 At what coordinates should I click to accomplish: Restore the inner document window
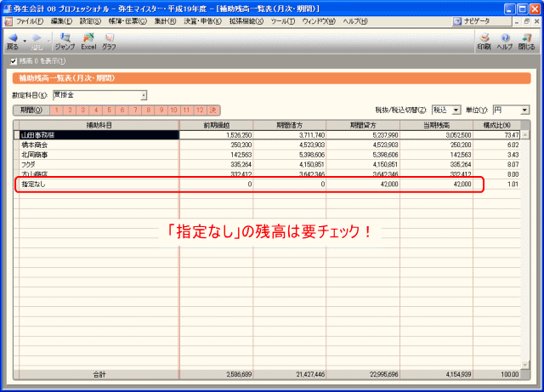point(527,21)
